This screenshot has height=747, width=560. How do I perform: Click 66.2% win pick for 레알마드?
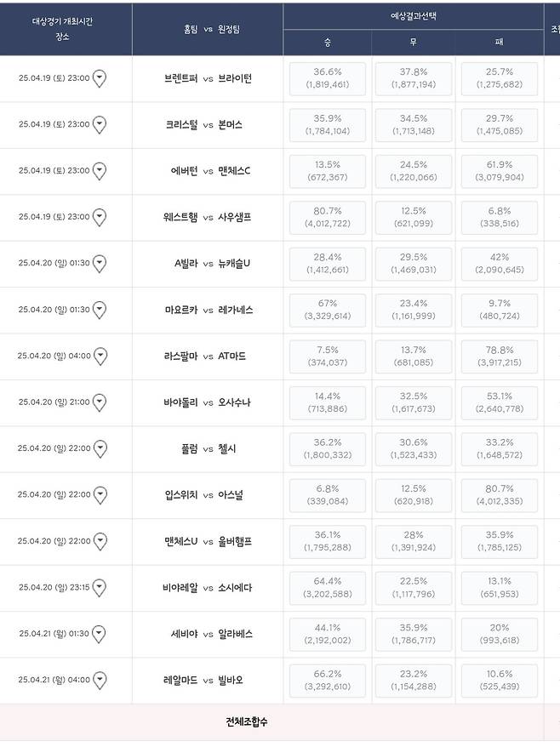coord(328,681)
